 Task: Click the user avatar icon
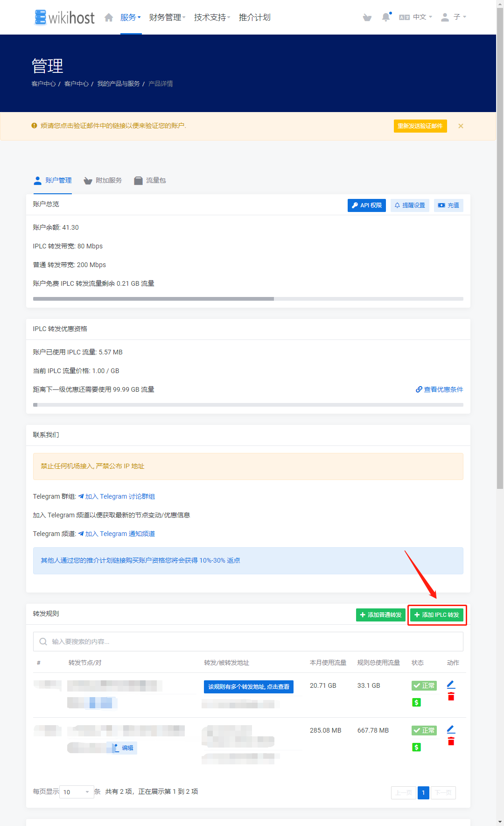(x=445, y=17)
